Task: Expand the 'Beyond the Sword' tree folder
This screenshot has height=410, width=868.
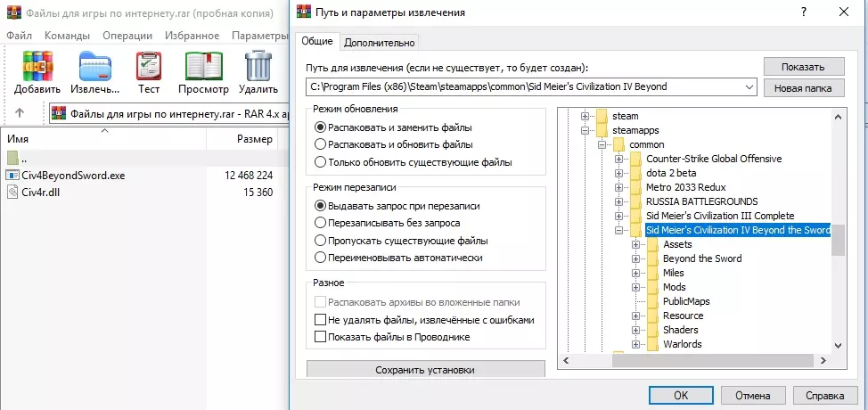Action: pos(636,258)
